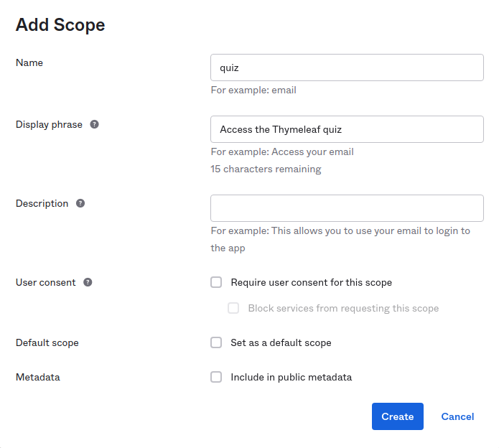Select the User consent label text
This screenshot has height=448, width=499.
(x=45, y=282)
